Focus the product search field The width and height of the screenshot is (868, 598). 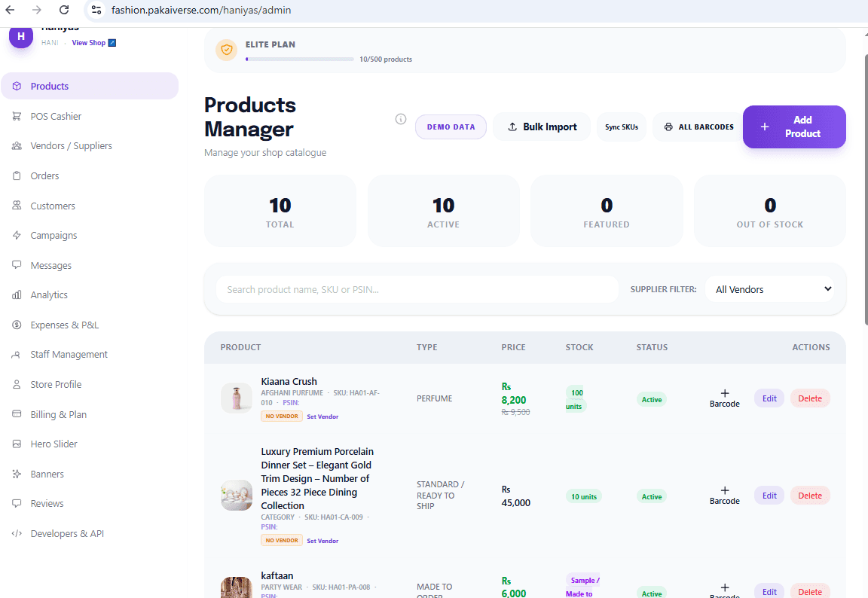click(417, 289)
